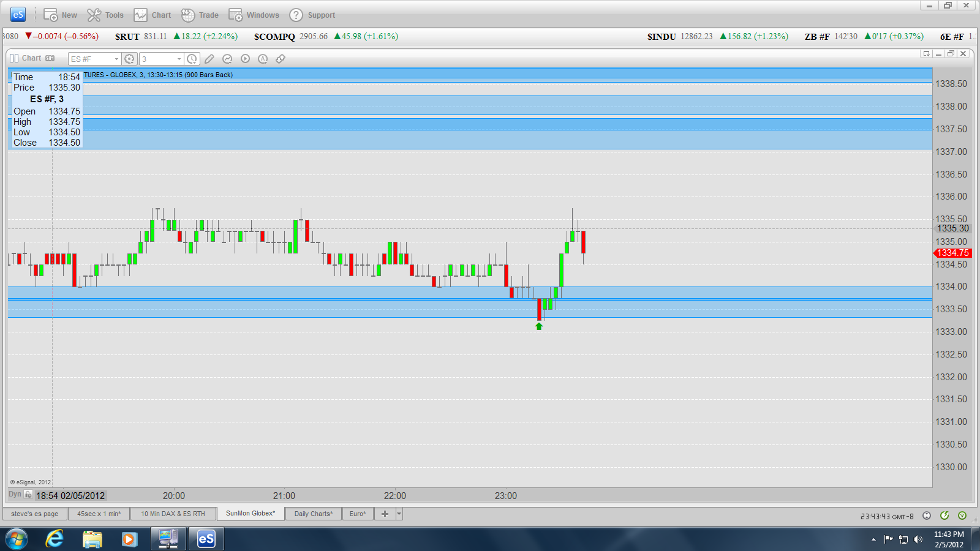Click the eSignal logo button
This screenshot has height=551, width=980.
coord(18,15)
